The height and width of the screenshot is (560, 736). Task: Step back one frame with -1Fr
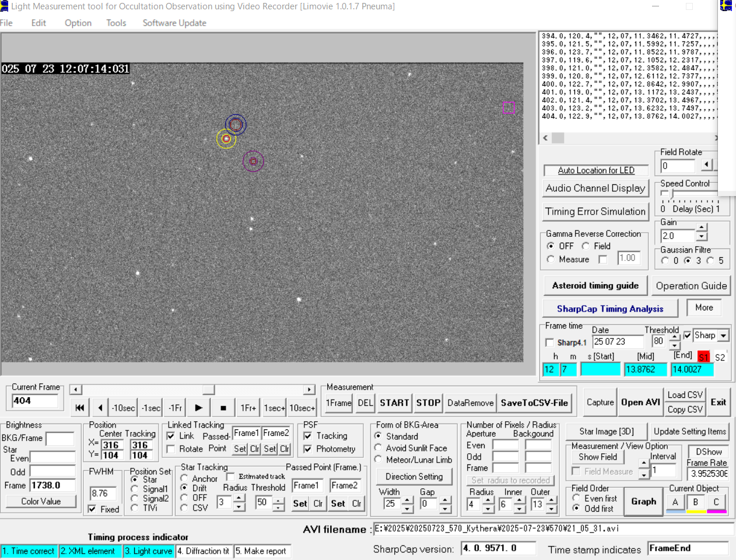coord(175,408)
